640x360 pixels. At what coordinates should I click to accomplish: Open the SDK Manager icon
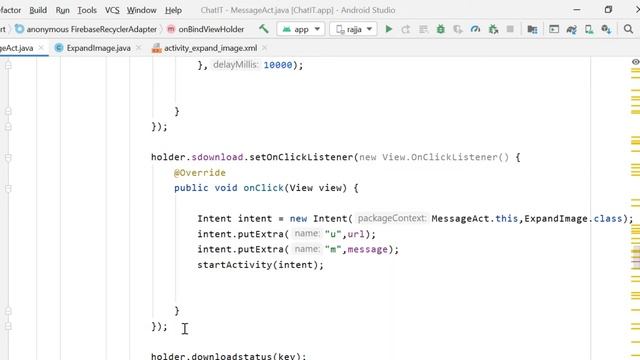click(x=606, y=29)
